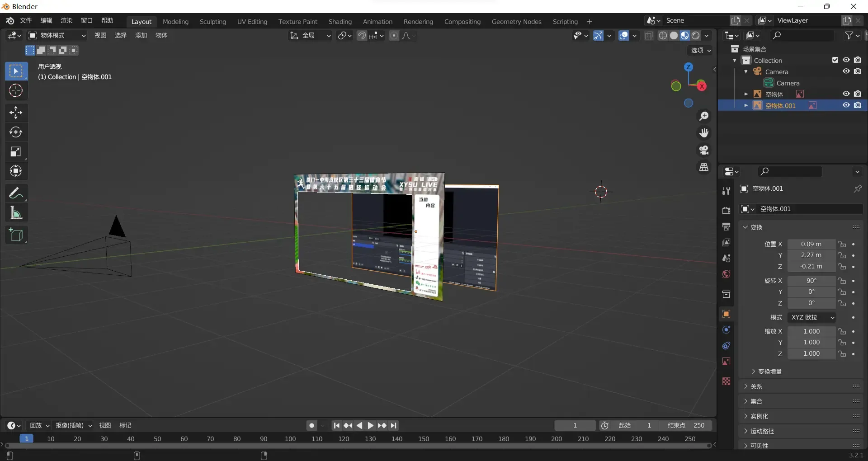This screenshot has width=868, height=461.
Task: Select the Measure tool
Action: (16, 213)
